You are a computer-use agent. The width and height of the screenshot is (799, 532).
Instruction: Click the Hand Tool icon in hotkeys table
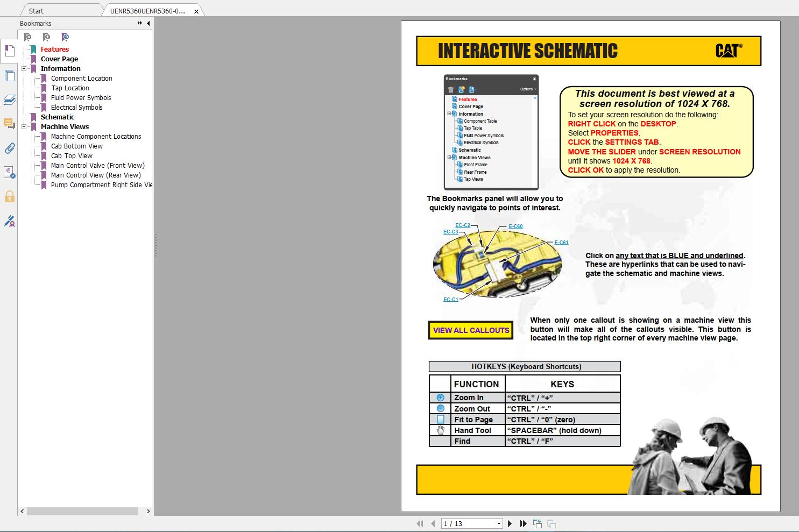[440, 430]
